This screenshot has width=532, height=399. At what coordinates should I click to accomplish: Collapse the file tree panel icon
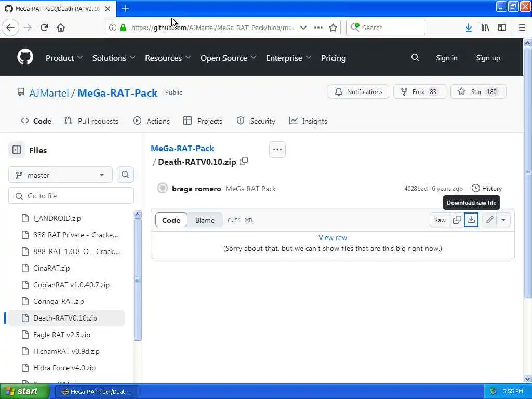[16, 150]
